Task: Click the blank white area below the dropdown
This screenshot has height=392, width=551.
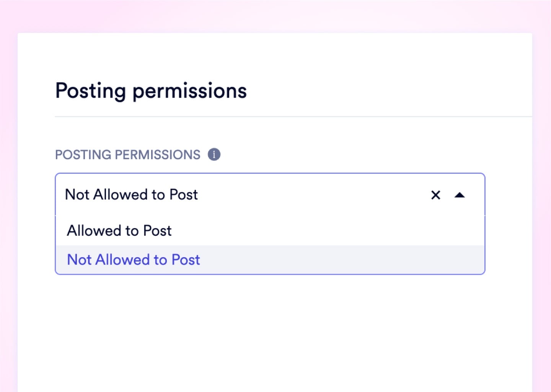Action: [268, 329]
